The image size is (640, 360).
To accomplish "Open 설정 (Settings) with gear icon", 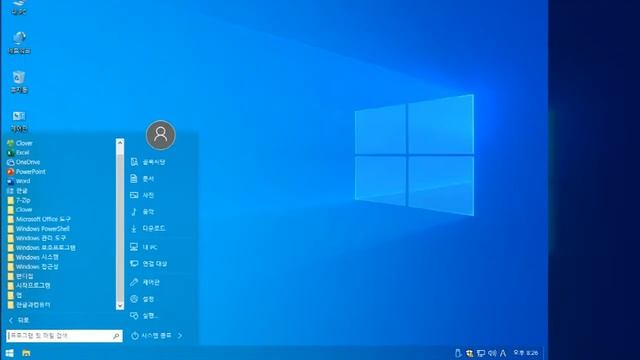I will coord(142,299).
